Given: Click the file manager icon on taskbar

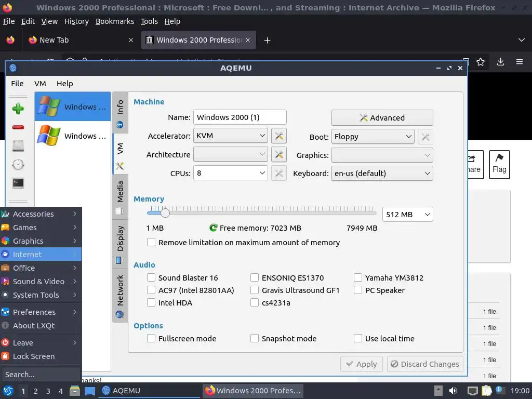Looking at the screenshot, I should [x=75, y=391].
